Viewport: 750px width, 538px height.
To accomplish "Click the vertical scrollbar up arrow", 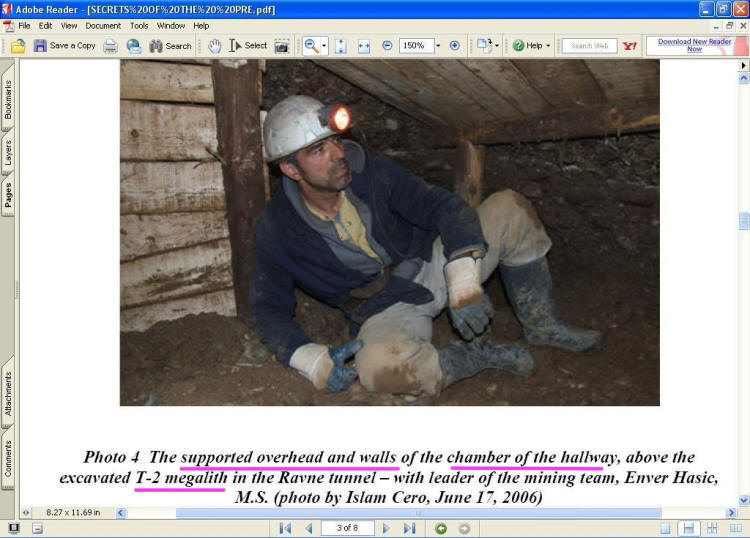I will click(x=744, y=78).
